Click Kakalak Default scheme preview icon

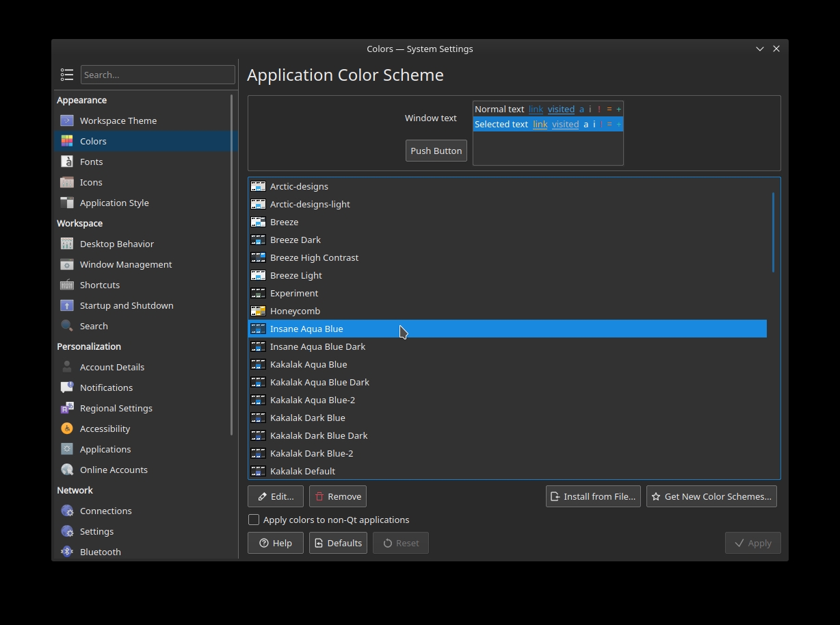(x=258, y=471)
